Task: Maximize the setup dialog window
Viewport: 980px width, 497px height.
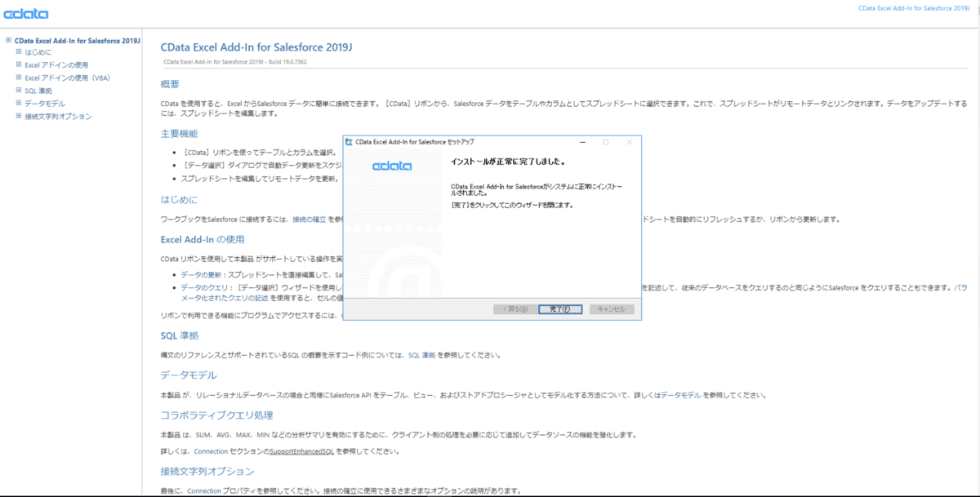Action: tap(605, 142)
